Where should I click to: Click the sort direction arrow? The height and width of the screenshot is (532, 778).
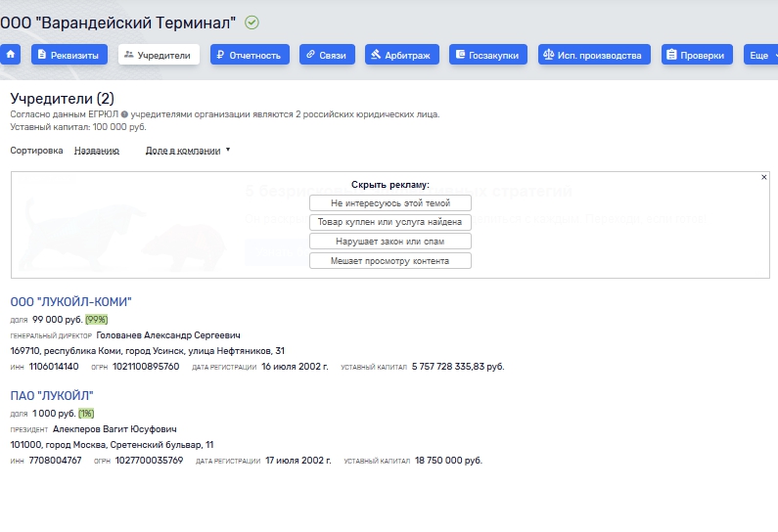click(228, 150)
